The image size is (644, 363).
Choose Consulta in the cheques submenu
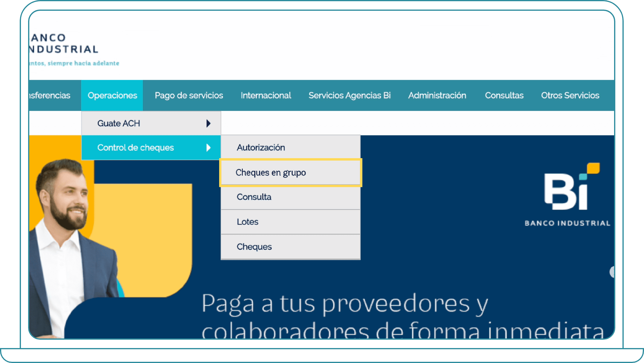click(291, 197)
